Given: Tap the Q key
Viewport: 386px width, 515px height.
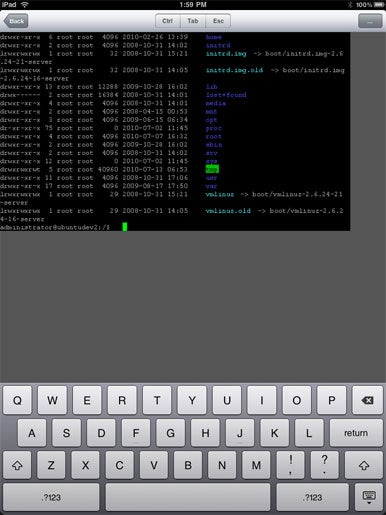Looking at the screenshot, I should click(17, 400).
